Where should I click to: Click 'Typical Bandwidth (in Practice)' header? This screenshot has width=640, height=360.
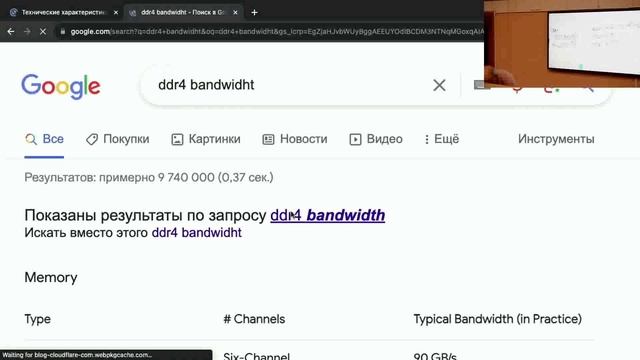point(498,319)
